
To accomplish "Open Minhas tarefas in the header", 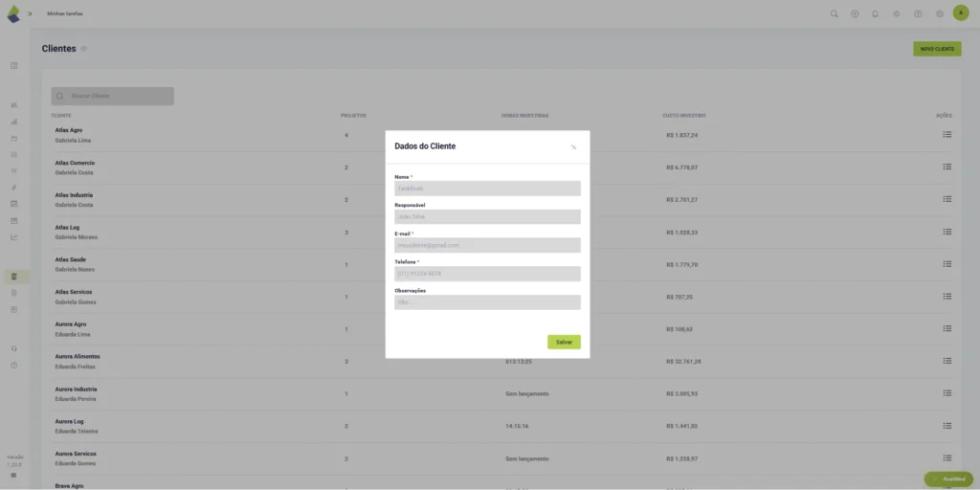I will pyautogui.click(x=65, y=13).
